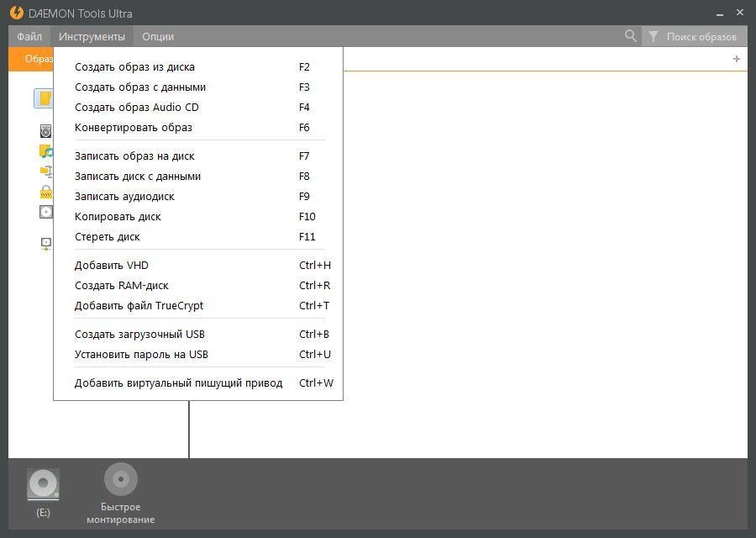
Task: Click Установить пароль на USB
Action: click(198, 355)
